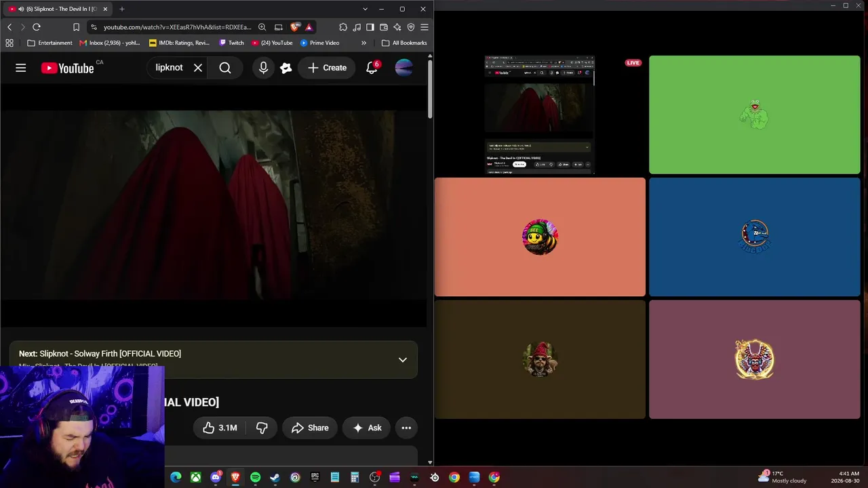The width and height of the screenshot is (868, 488).
Task: Open Spotify from the taskbar
Action: [255, 477]
